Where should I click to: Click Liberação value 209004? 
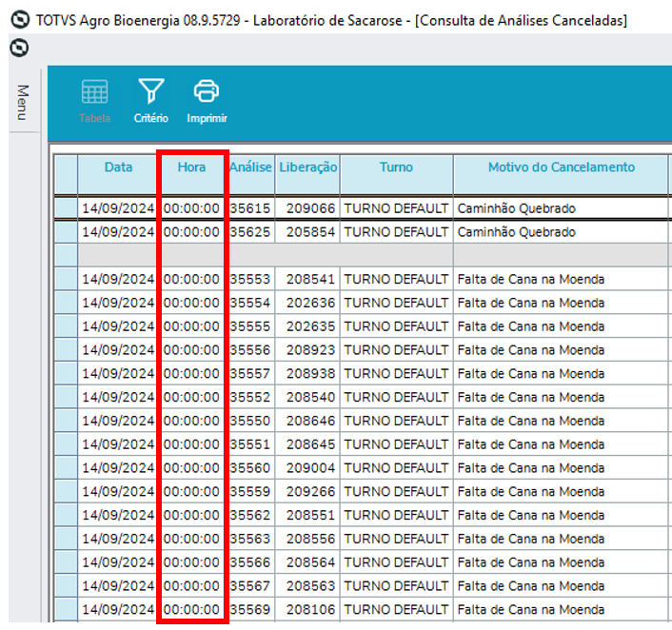click(x=310, y=468)
